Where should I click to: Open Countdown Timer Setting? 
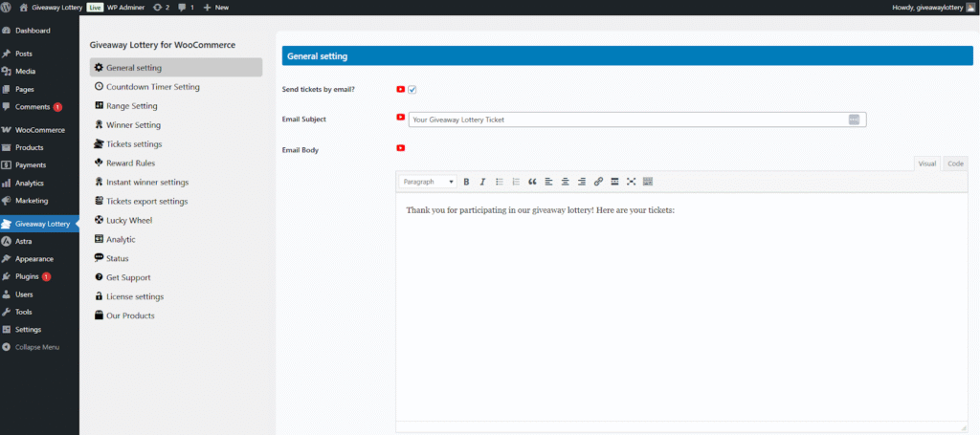152,87
